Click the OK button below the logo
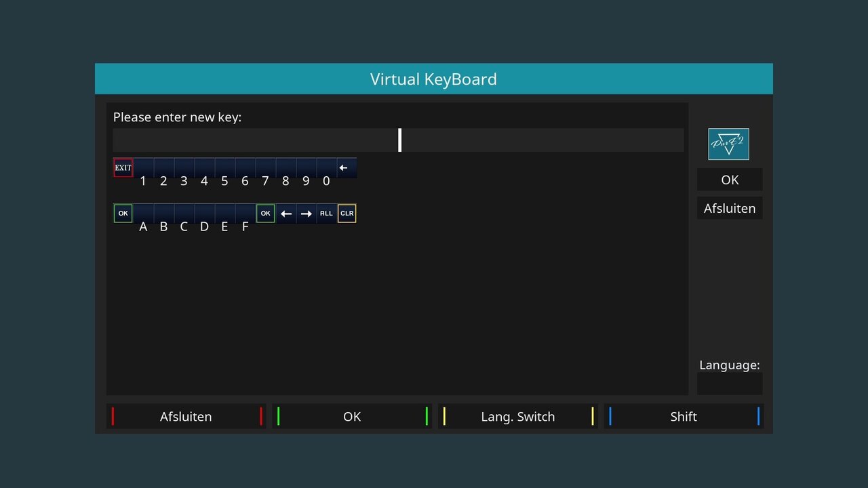Viewport: 868px width, 488px height. coord(730,180)
